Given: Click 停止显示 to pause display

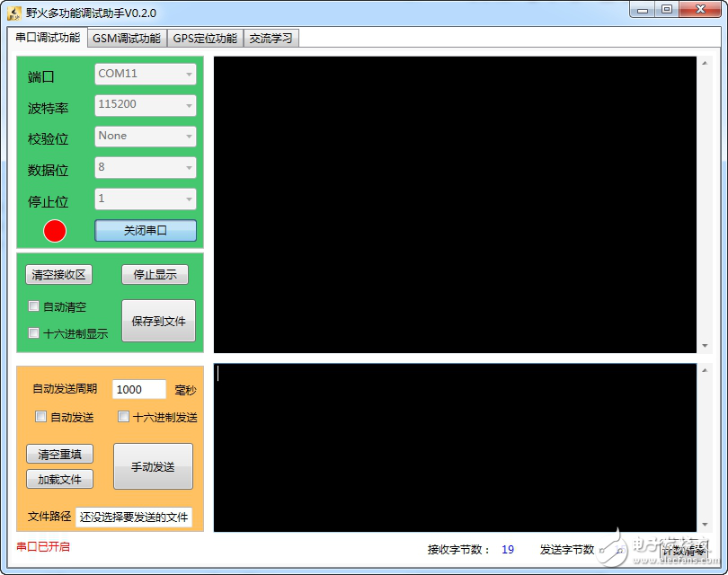Looking at the screenshot, I should 155,274.
